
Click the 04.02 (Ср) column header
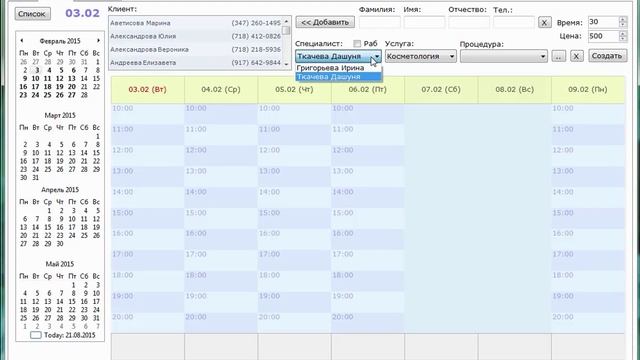[x=221, y=89]
